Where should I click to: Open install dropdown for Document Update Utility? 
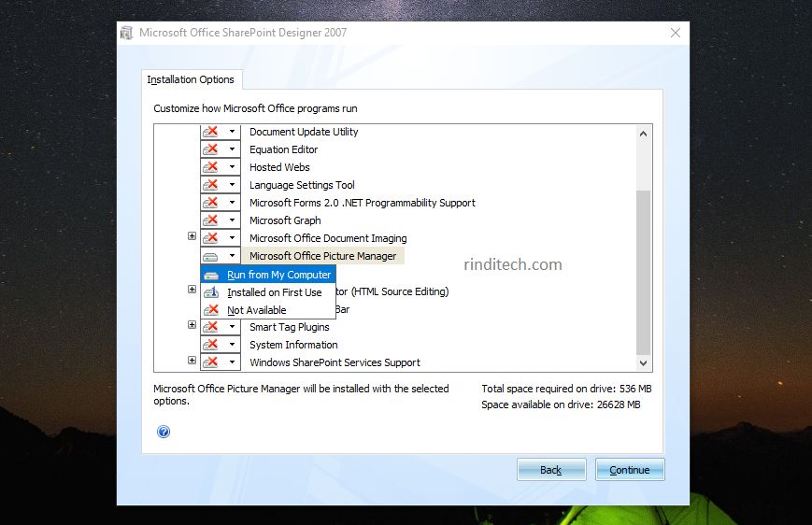click(x=232, y=132)
